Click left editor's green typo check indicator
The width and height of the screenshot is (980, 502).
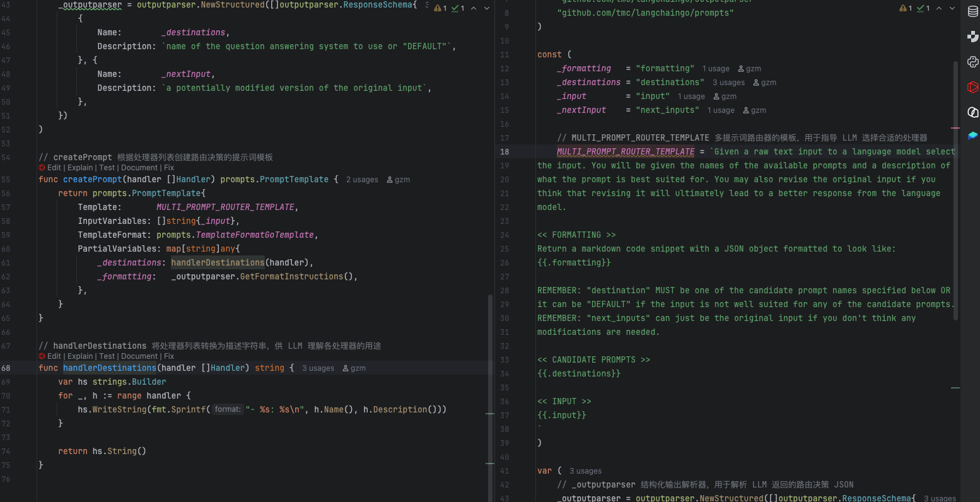click(x=458, y=8)
